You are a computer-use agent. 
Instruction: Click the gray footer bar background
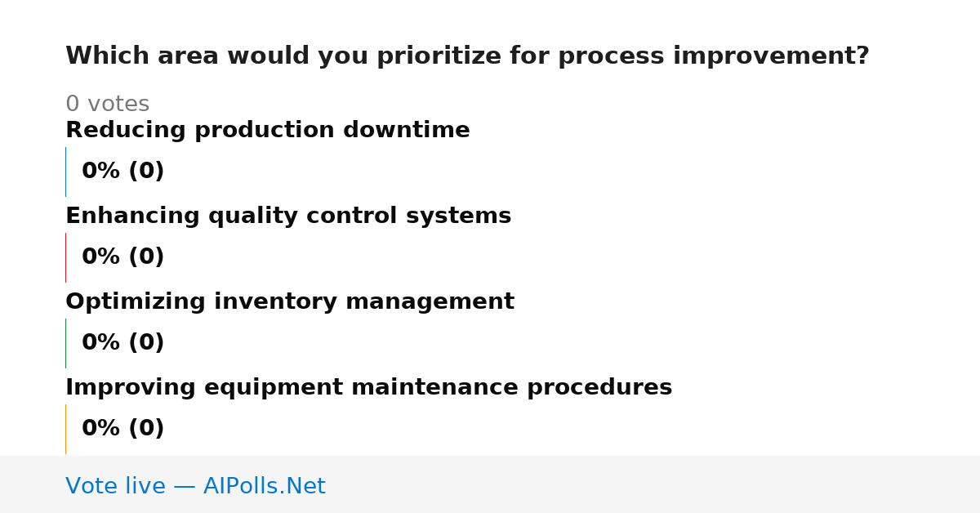pyautogui.click(x=653, y=484)
